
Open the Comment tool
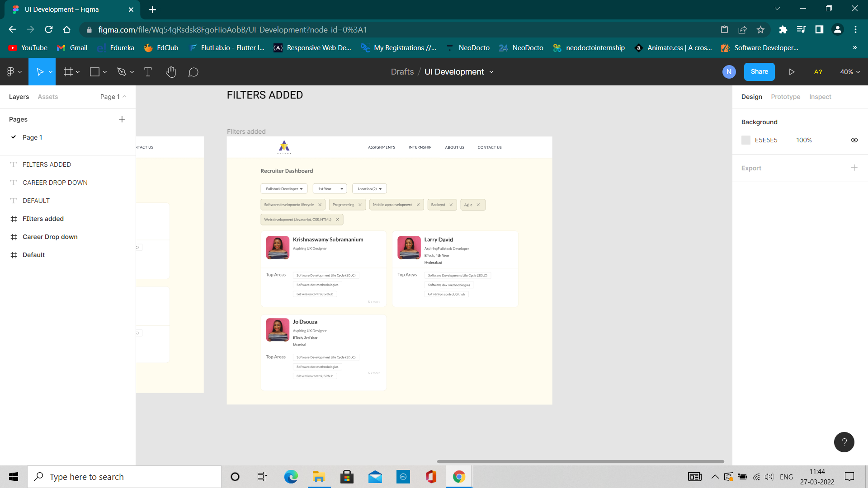point(193,71)
